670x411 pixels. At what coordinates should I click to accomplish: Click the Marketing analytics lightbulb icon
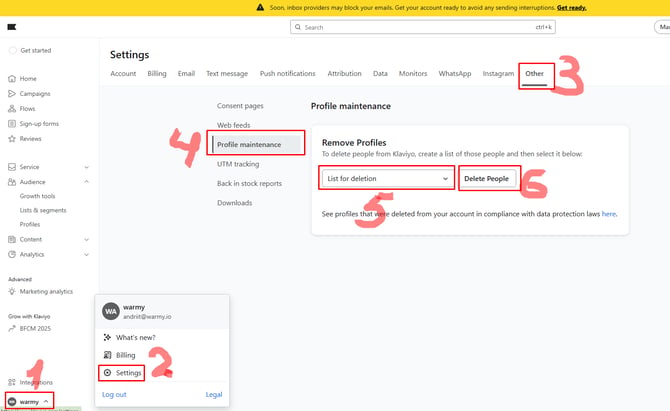tap(12, 291)
